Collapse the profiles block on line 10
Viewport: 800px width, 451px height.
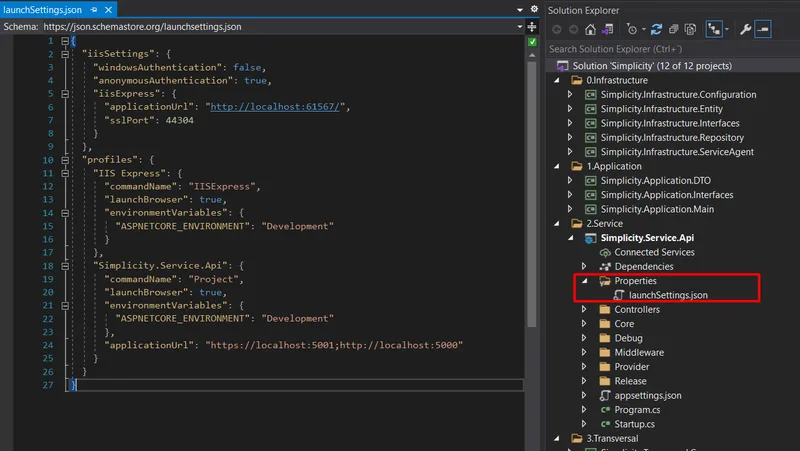[65, 160]
